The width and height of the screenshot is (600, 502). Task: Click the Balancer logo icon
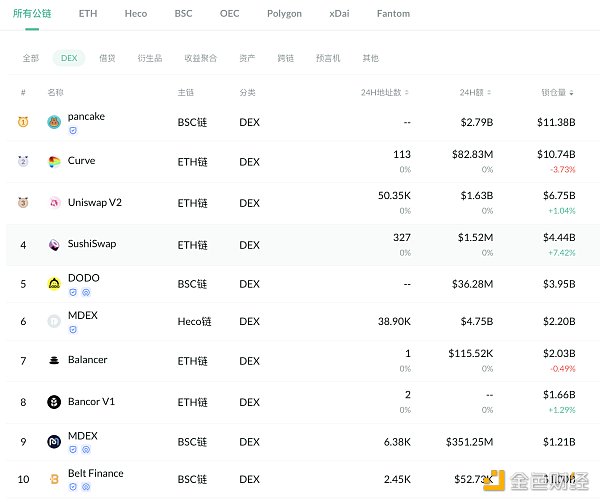[x=54, y=361]
